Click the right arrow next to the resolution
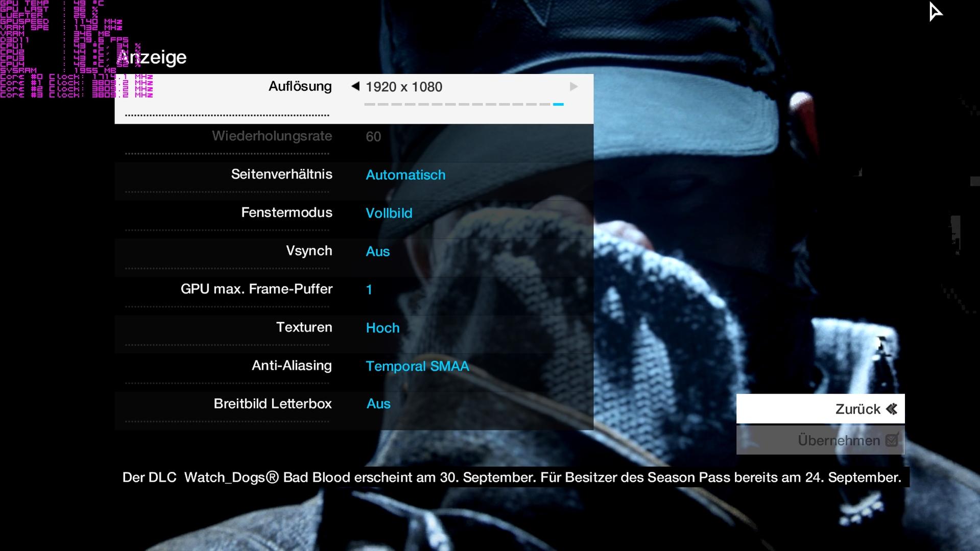980x551 pixels. click(x=573, y=86)
